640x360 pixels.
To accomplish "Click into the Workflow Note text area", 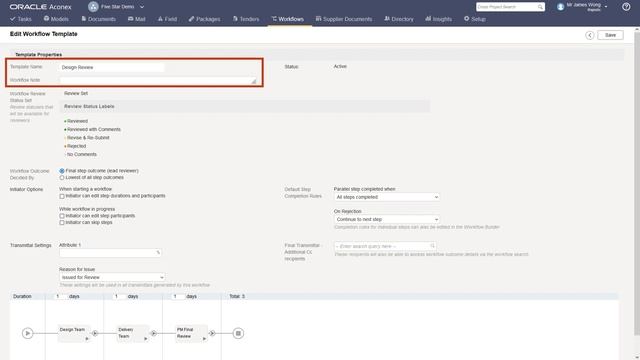I will click(x=158, y=80).
